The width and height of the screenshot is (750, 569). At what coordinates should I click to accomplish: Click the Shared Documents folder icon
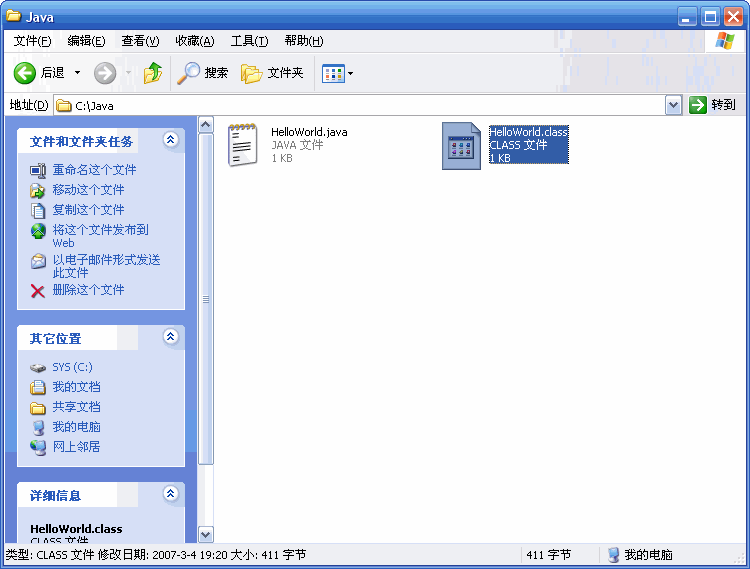click(38, 407)
